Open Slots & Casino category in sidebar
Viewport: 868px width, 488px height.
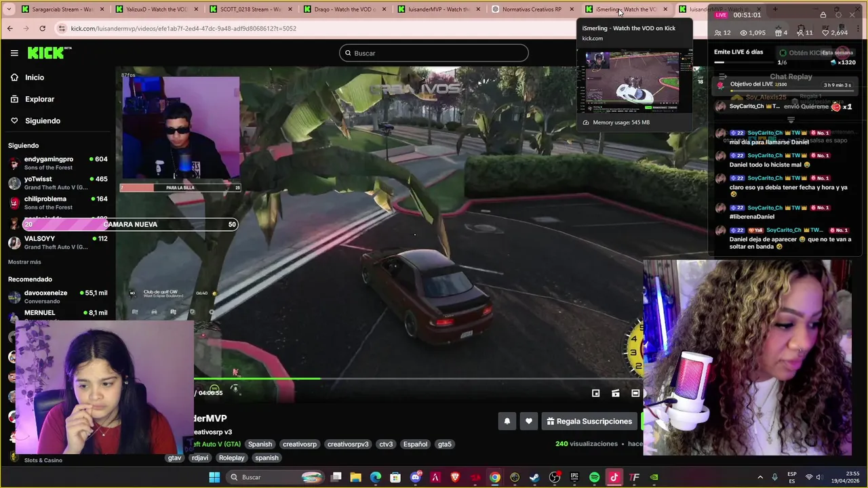click(x=43, y=460)
